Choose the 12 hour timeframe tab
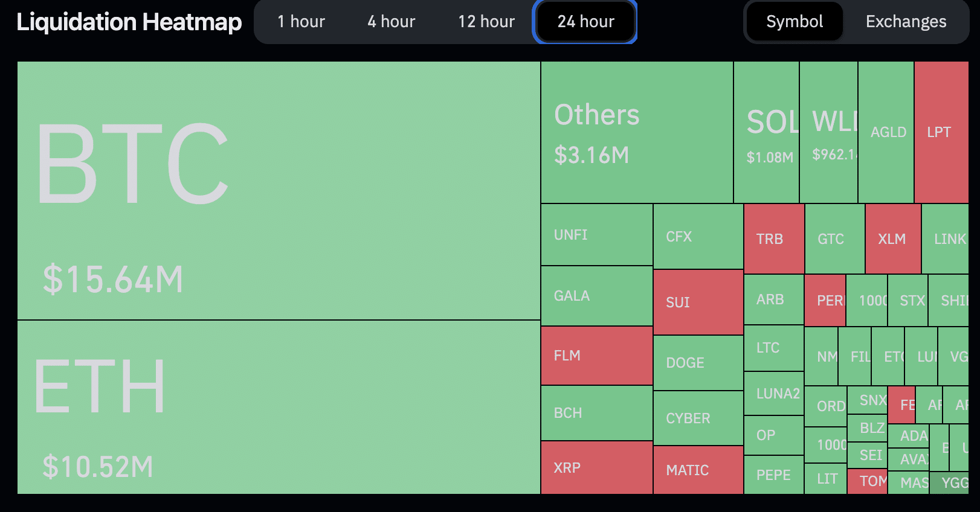980x512 pixels. [486, 22]
